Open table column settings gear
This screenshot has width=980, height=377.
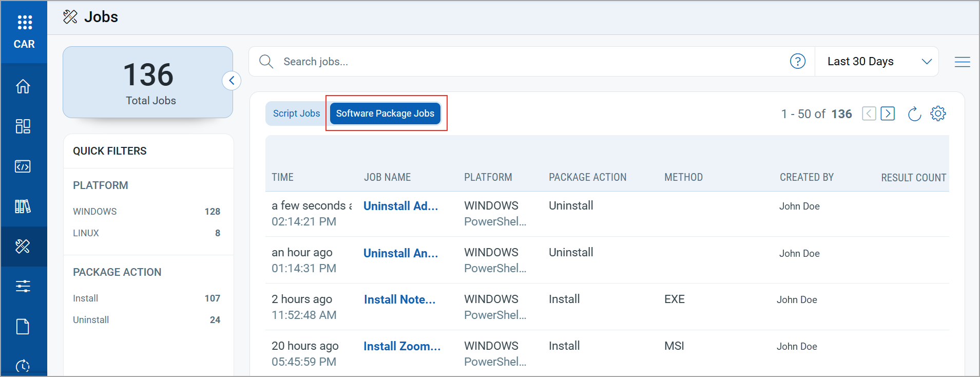coord(938,114)
